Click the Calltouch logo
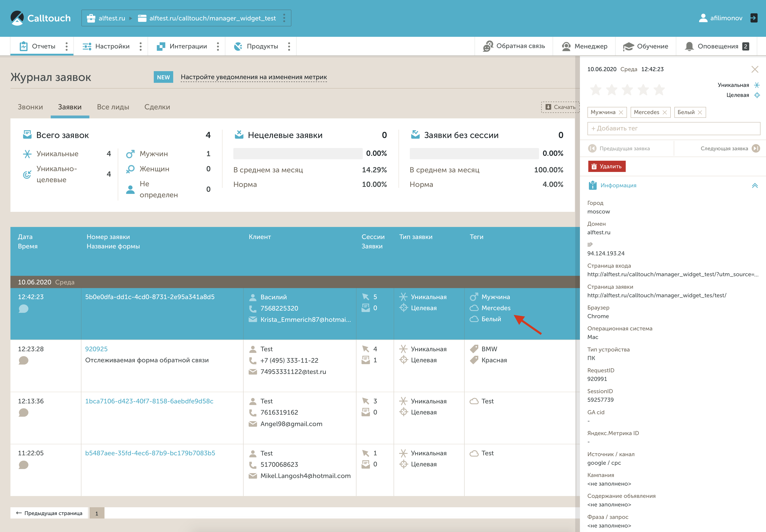 click(x=40, y=18)
